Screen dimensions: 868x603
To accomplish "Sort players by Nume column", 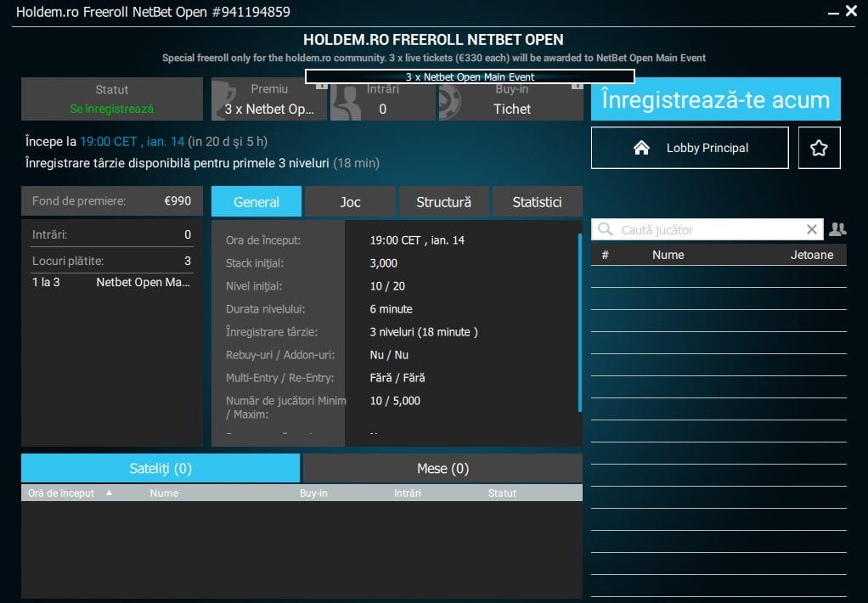I will [x=668, y=255].
